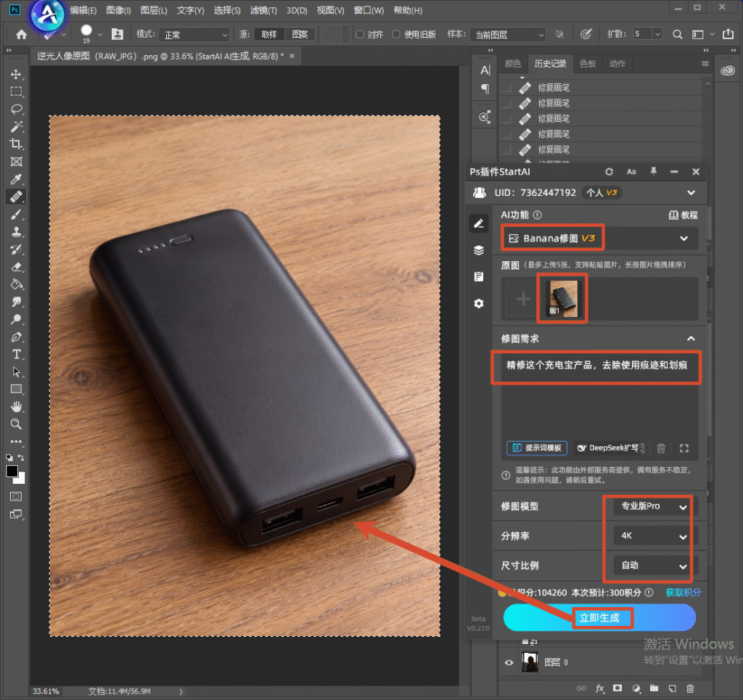Viewport: 743px width, 700px height.
Task: Click the power bank source image thumbnail
Action: point(563,298)
